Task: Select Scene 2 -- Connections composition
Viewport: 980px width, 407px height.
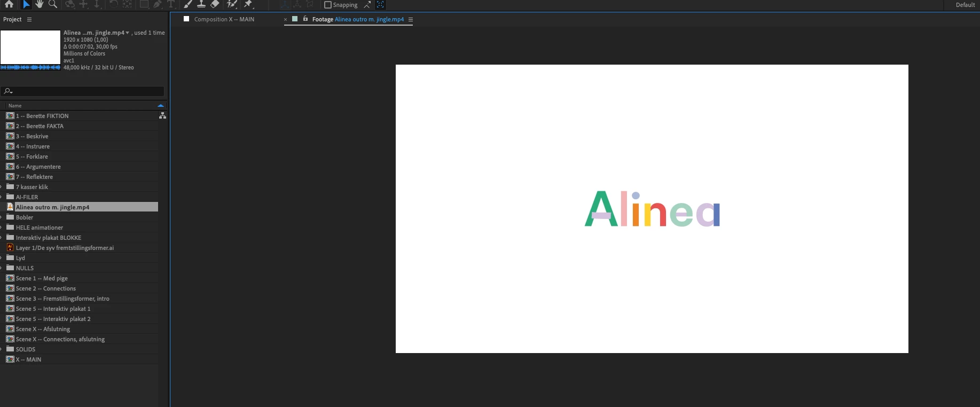Action: 46,288
